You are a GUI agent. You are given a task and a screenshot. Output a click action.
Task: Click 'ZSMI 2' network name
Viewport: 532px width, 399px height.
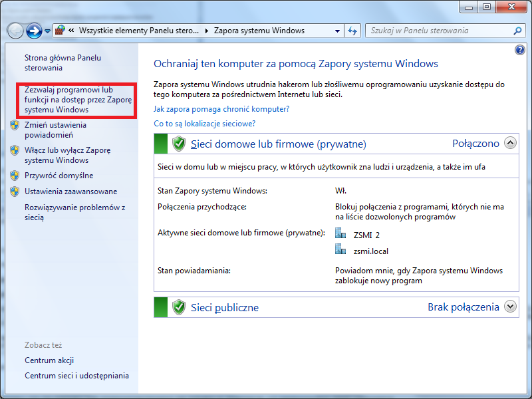coord(366,235)
